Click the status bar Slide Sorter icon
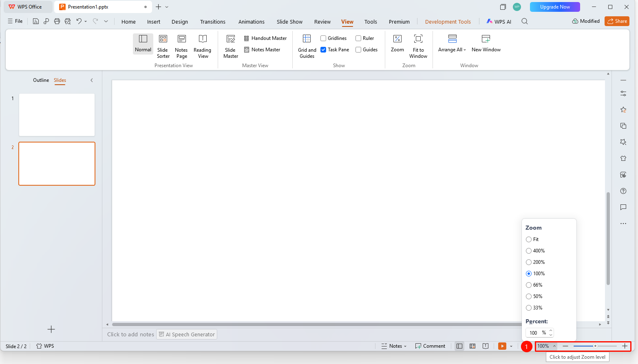 (472, 346)
